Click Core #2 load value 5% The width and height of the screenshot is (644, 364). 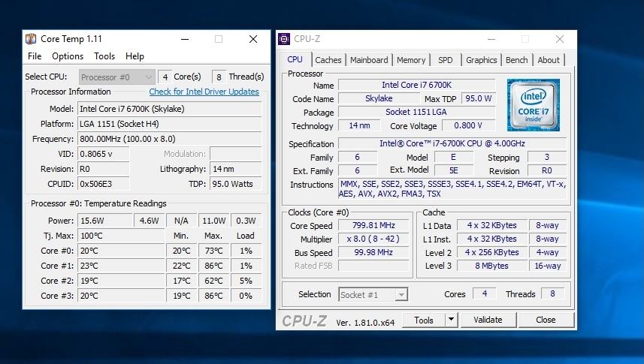coord(246,281)
